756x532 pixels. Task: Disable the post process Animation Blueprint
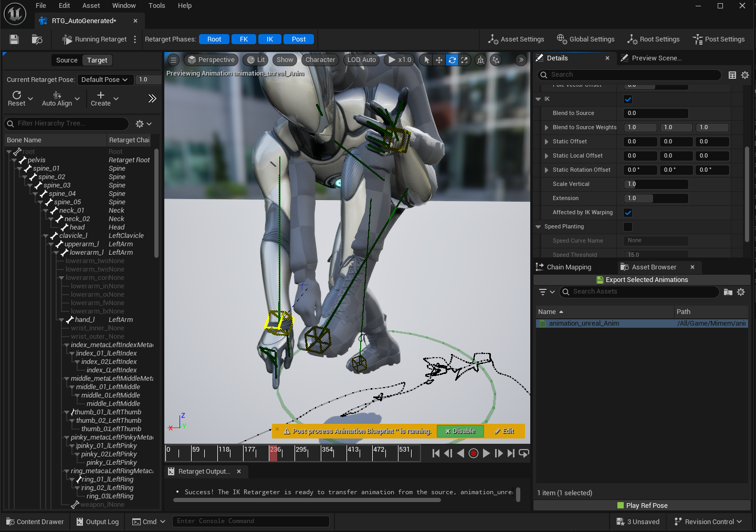[460, 431]
